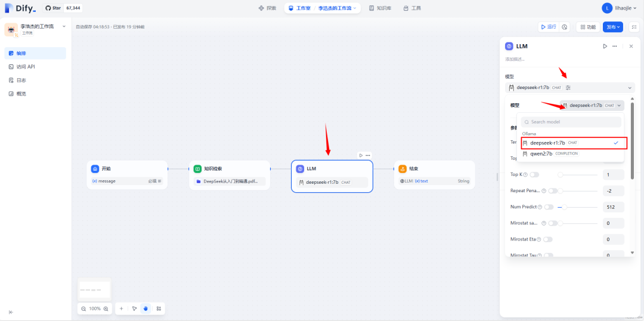Select deepseek-r1:7b in the model list
Screen dimensions: 644x321
click(571, 143)
